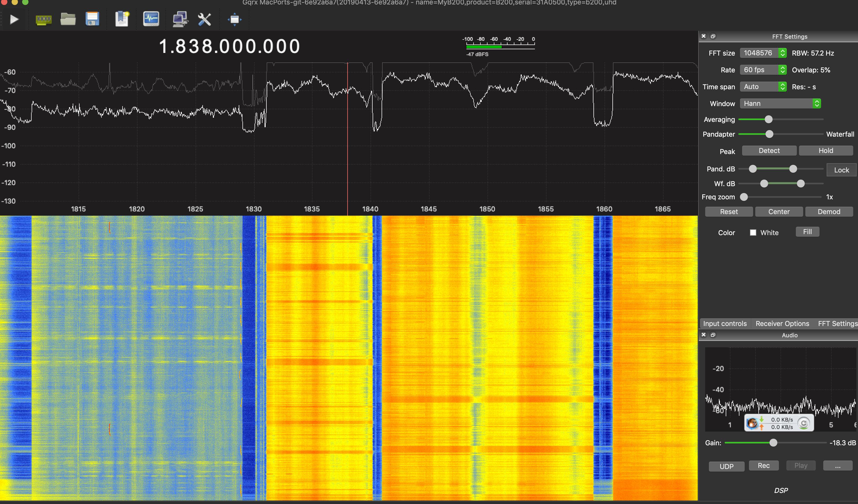Open the bookmarks icon in toolbar
858x504 pixels.
[121, 19]
